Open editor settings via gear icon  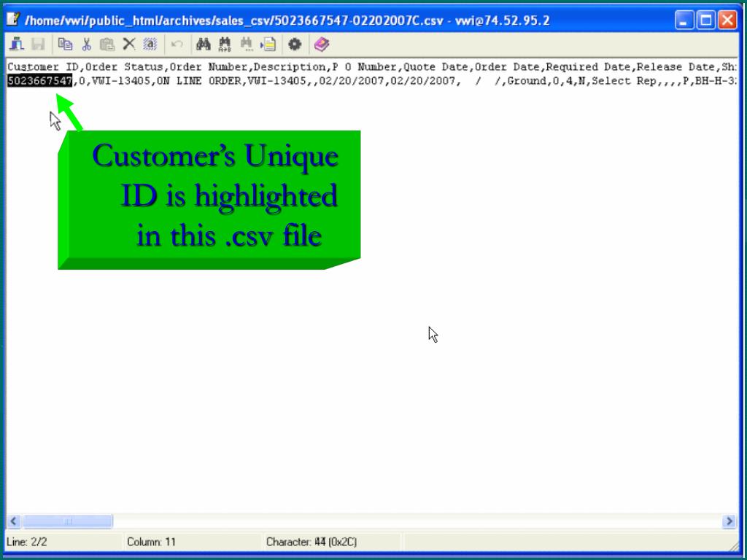(294, 44)
